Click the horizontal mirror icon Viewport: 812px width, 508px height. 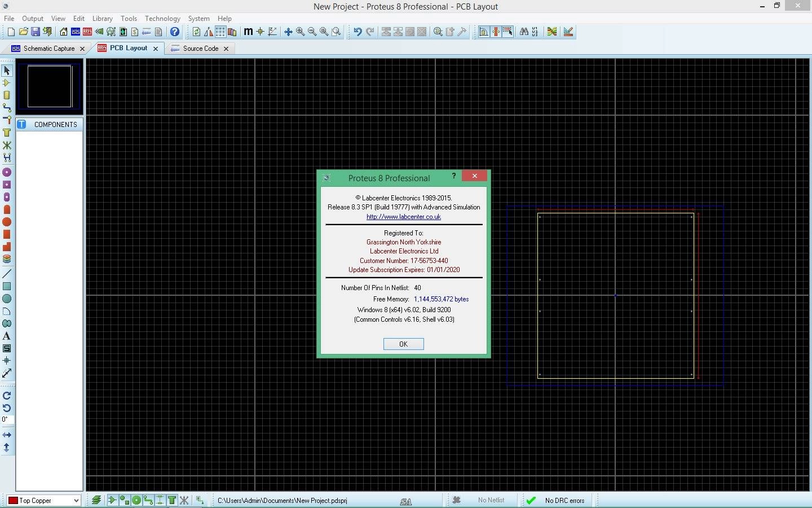(7, 435)
